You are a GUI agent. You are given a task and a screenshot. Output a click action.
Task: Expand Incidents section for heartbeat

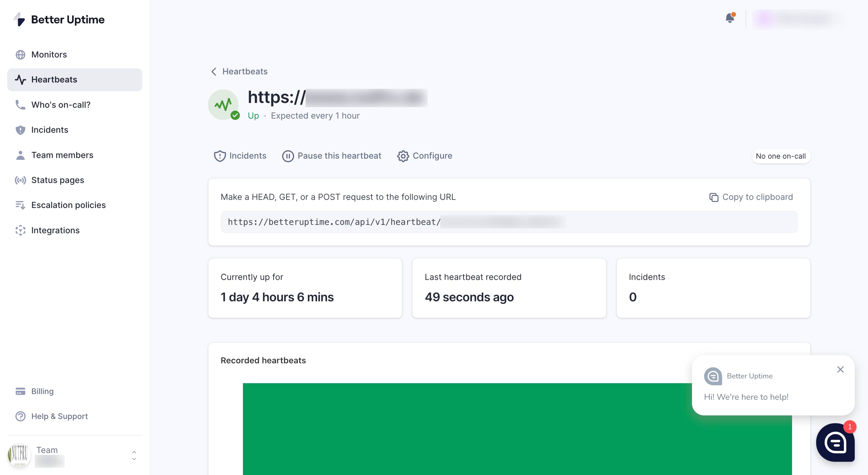point(241,156)
